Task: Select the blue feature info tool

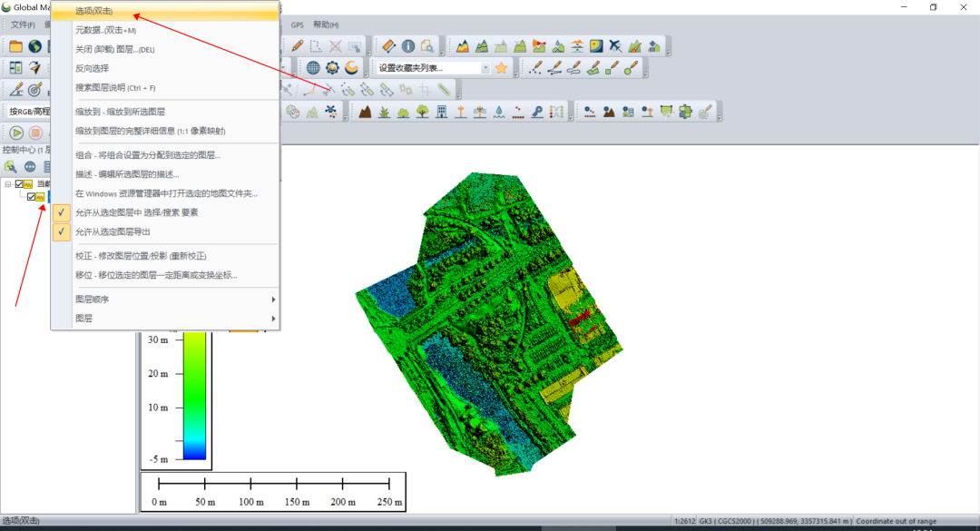Action: 408,46
